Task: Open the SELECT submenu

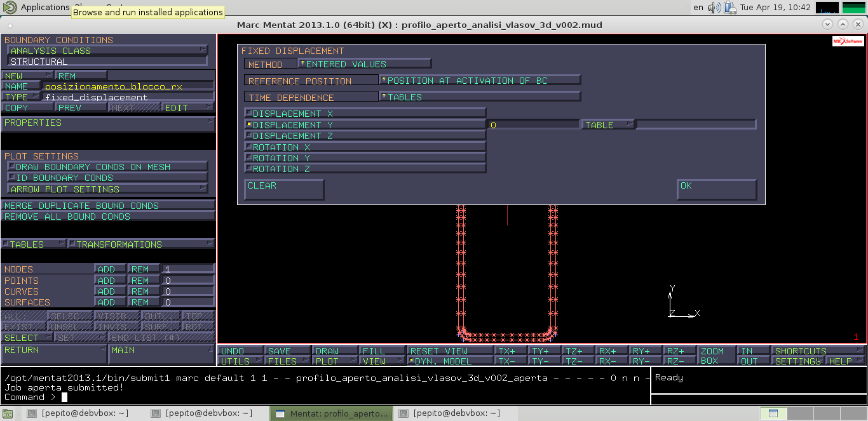Action: click(x=27, y=338)
